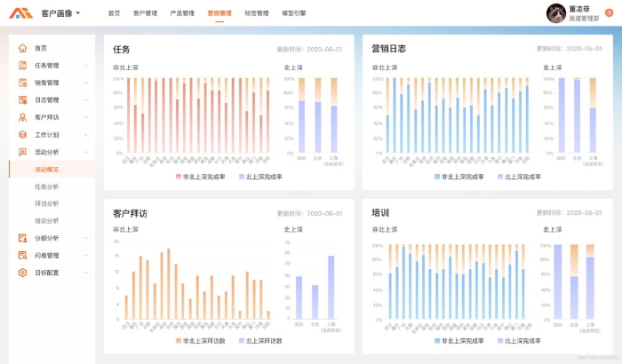Select 任务分析 in the sidebar
622x364 pixels.
click(47, 186)
